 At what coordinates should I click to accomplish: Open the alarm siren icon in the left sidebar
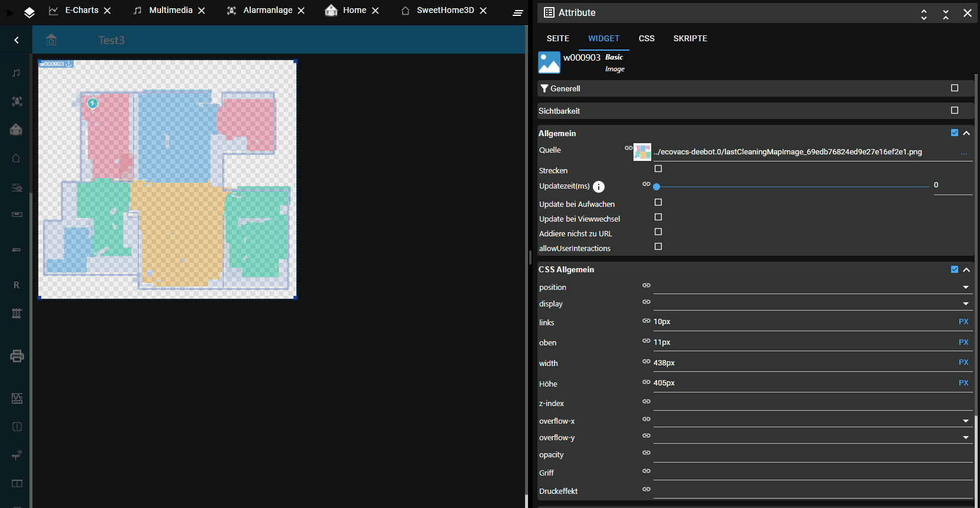[x=17, y=101]
